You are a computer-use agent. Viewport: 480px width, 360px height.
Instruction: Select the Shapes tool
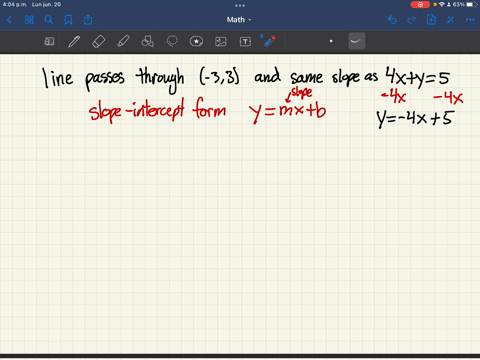click(x=147, y=41)
